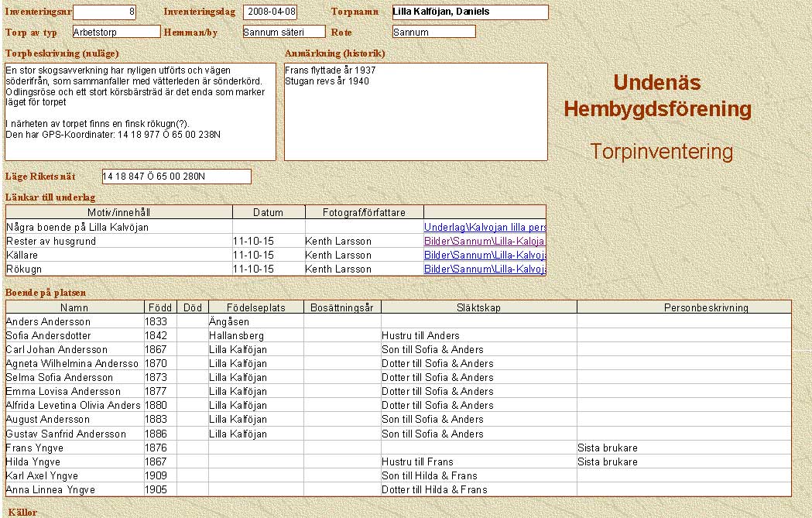
Task: Open the image link in the Källare row
Action: tap(485, 256)
